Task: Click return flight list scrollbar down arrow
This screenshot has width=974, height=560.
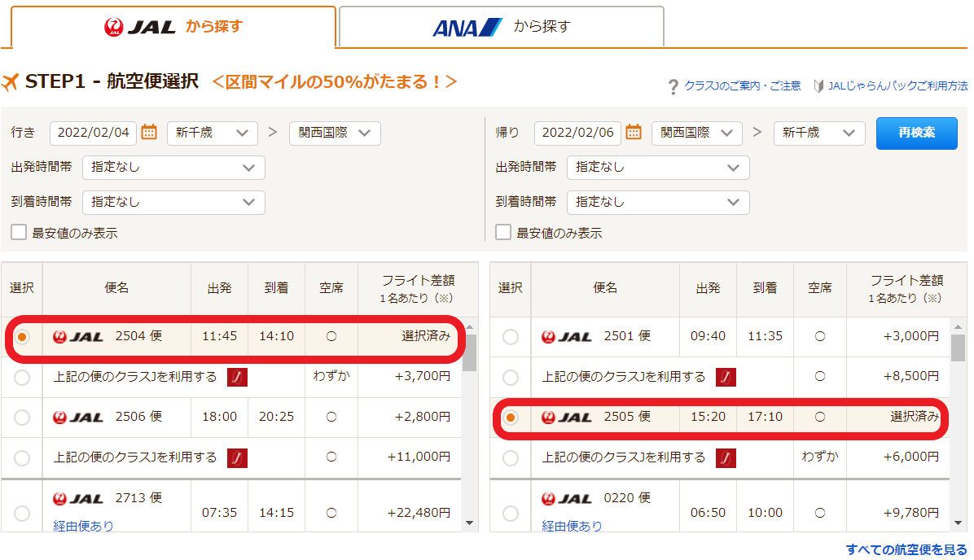Action: tap(958, 523)
